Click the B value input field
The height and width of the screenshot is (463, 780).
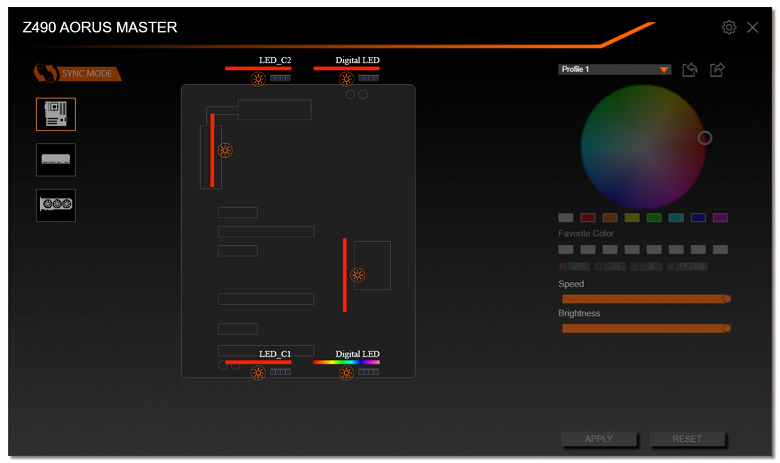(651, 267)
